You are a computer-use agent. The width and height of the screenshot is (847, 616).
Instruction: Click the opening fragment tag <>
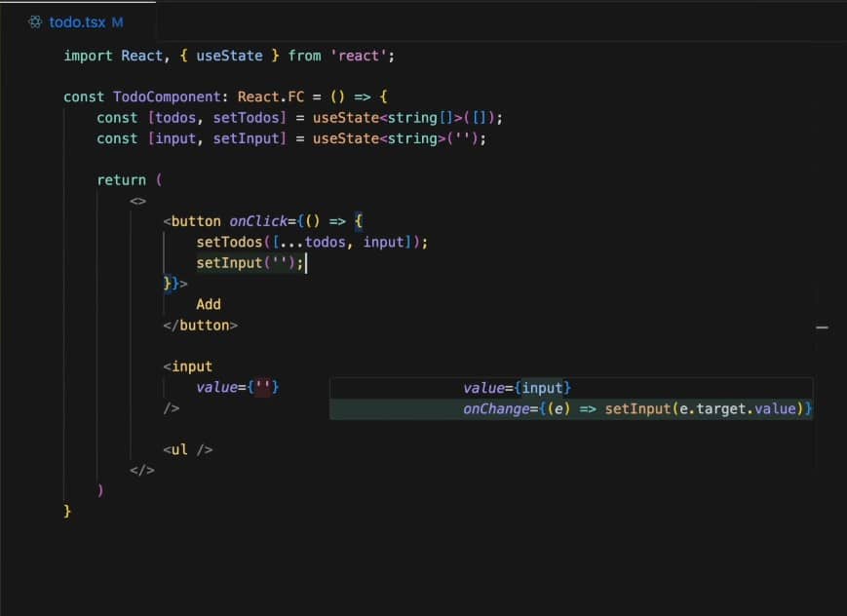click(137, 201)
